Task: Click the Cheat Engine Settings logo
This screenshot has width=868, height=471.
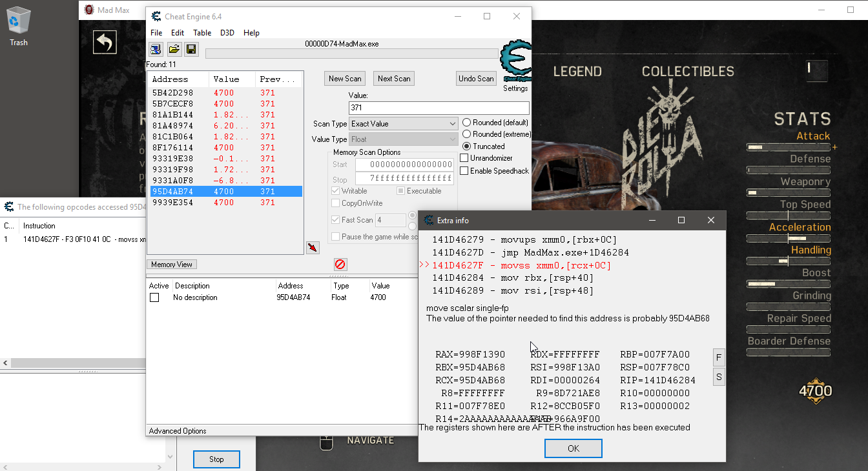Action: pyautogui.click(x=515, y=61)
